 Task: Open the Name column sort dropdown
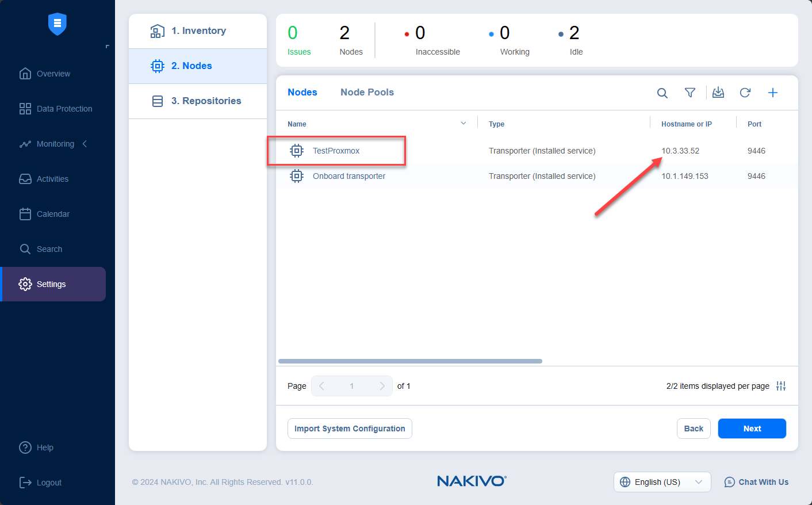pos(464,124)
